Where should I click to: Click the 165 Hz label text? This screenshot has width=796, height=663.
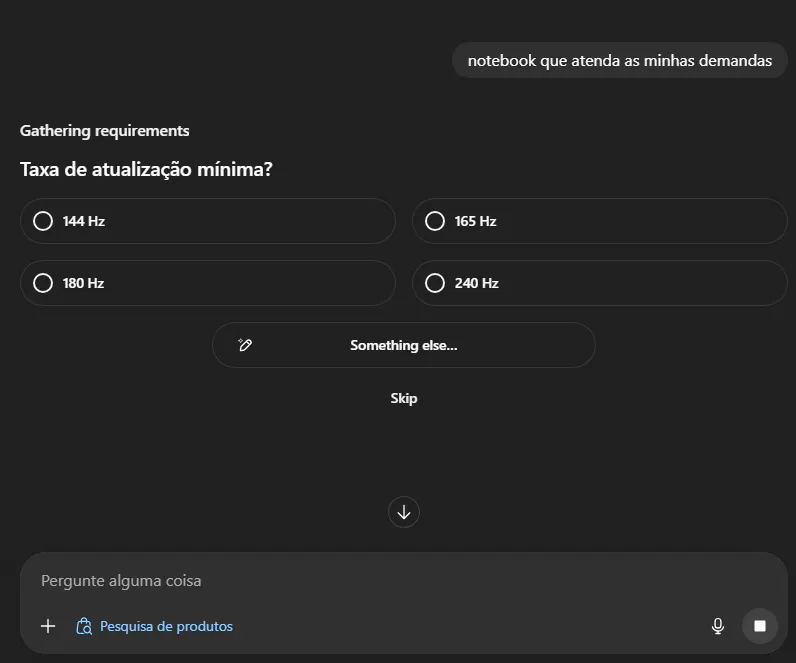pyautogui.click(x=475, y=221)
